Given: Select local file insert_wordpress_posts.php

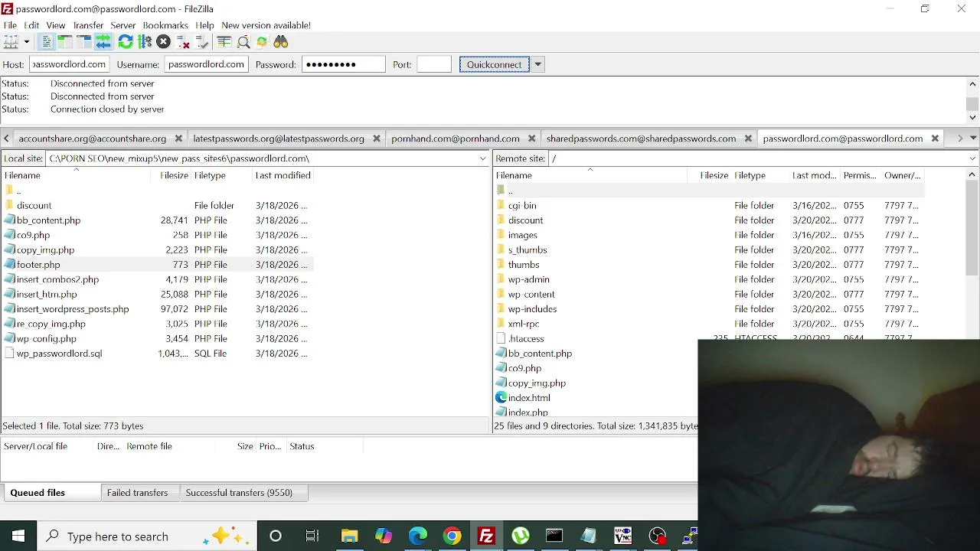Looking at the screenshot, I should point(73,309).
